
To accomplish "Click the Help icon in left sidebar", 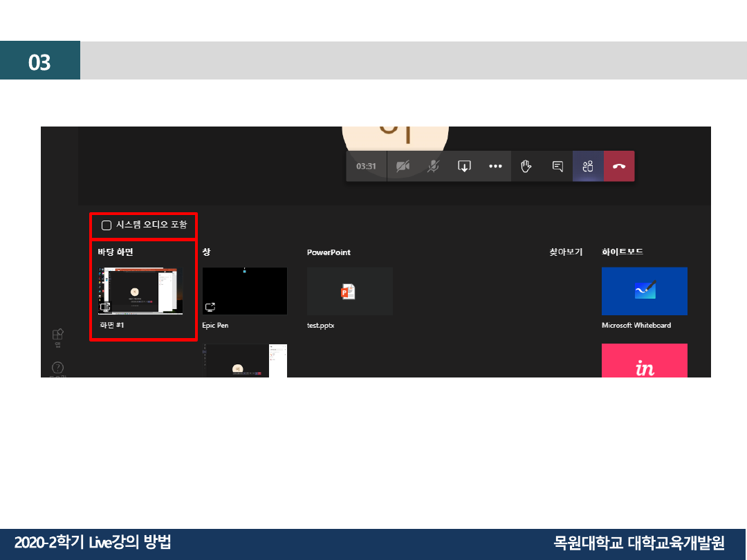I will click(x=58, y=367).
